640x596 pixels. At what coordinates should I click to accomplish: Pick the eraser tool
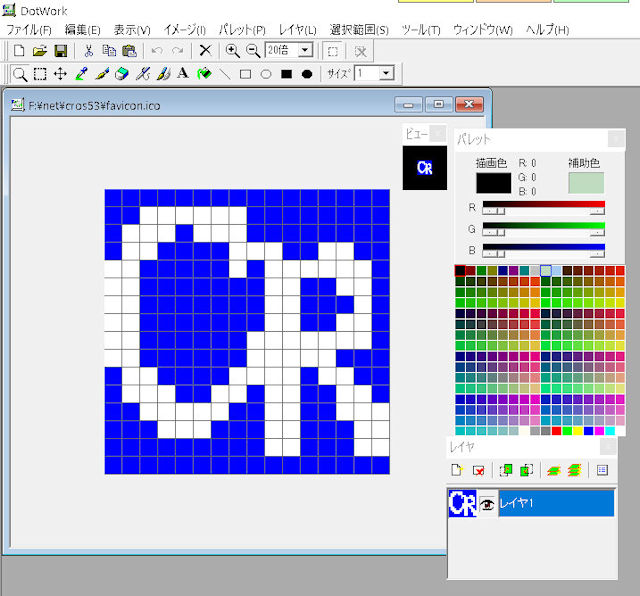click(122, 74)
